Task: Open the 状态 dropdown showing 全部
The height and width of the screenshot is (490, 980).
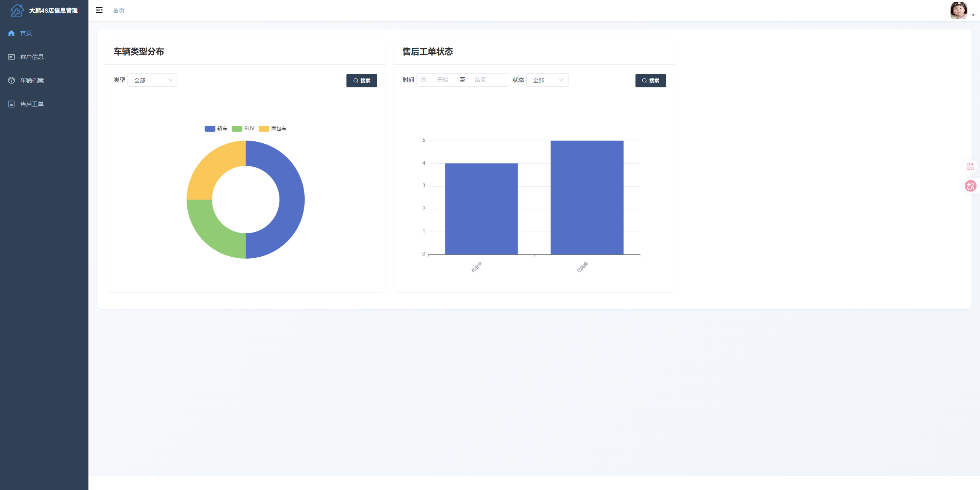Action: click(x=547, y=80)
